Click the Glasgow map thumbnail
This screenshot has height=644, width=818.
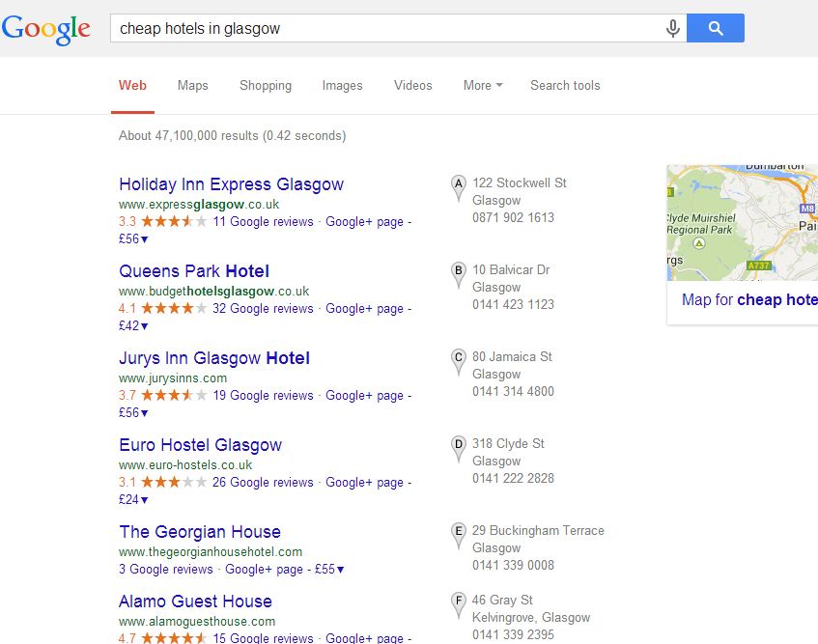[743, 223]
